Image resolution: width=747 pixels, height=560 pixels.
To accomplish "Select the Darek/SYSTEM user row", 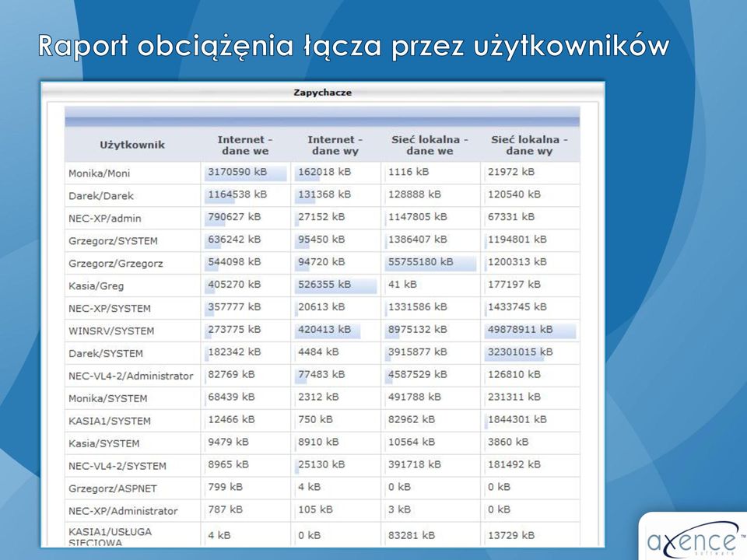I will click(x=322, y=353).
